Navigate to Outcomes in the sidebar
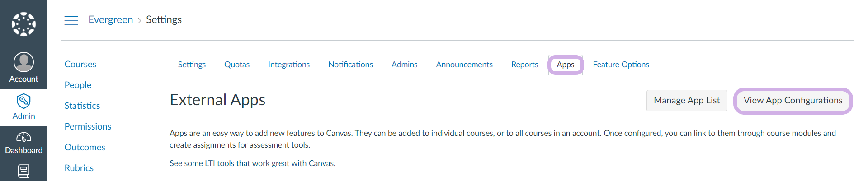 click(x=85, y=147)
